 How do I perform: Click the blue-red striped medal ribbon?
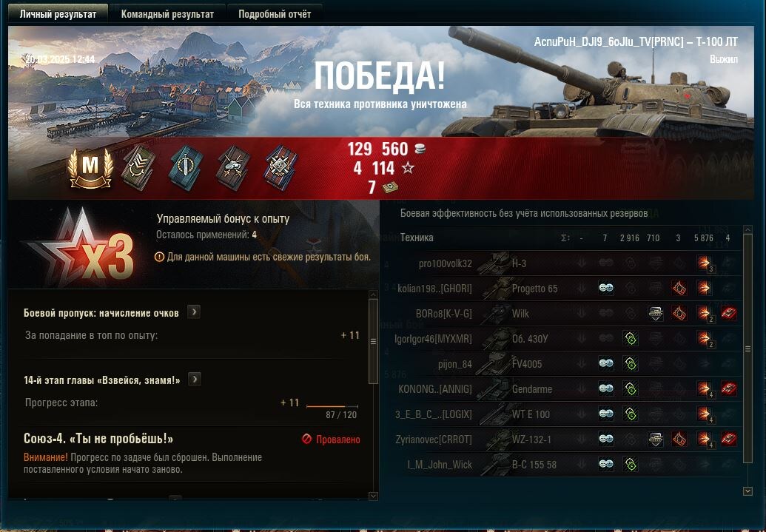coord(281,169)
